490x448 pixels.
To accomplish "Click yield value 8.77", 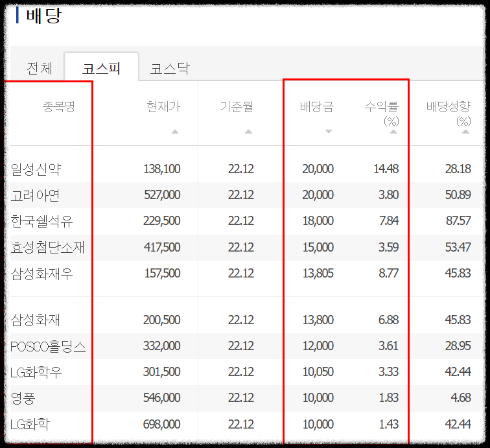I will 388,274.
